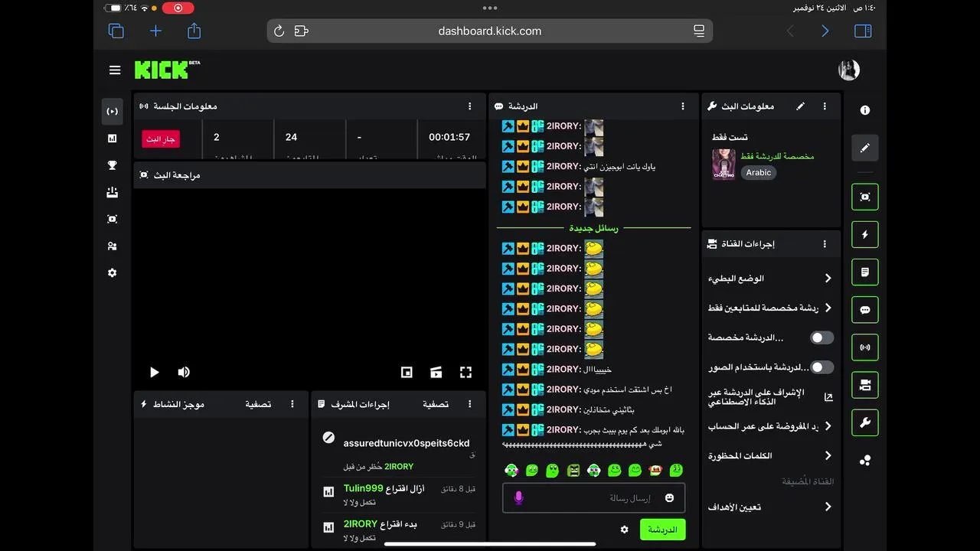Reload the page in Safari
Screen dimensions: 980x551
pyautogui.click(x=279, y=31)
